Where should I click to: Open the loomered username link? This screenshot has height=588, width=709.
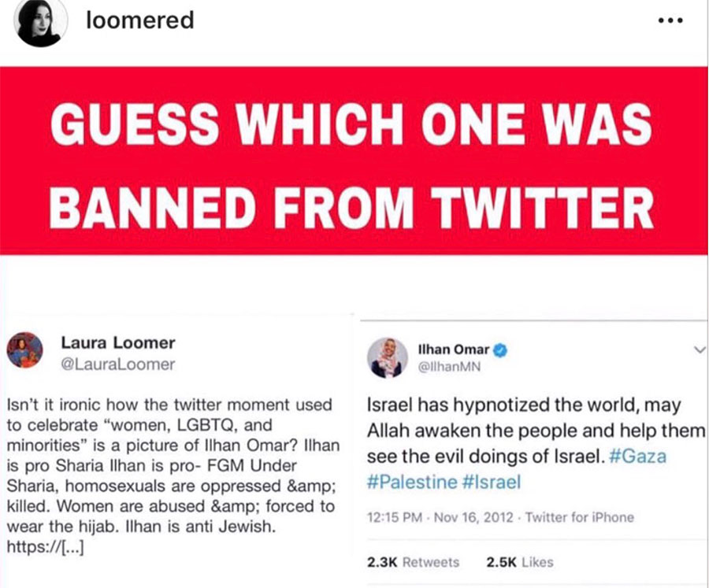[x=140, y=20]
